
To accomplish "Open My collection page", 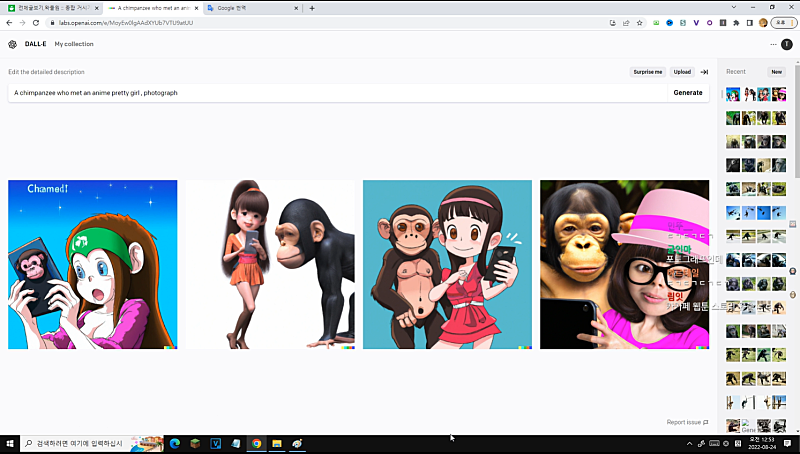I will [x=74, y=44].
